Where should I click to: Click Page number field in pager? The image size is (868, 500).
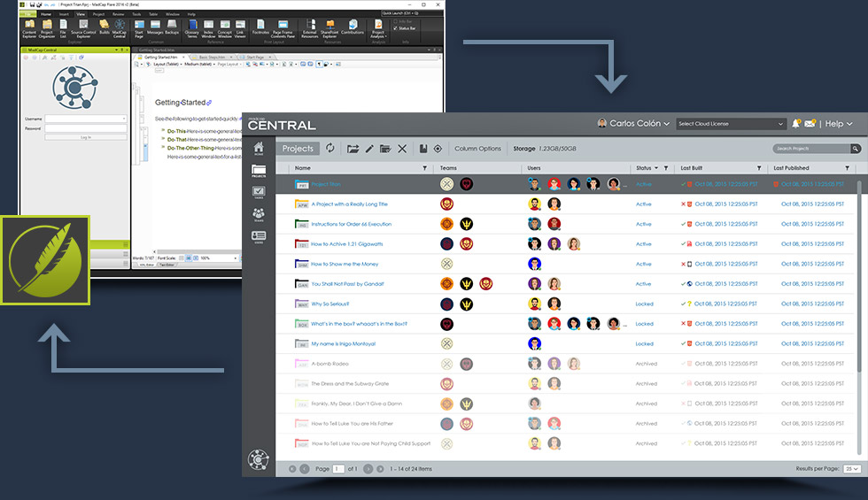click(x=338, y=468)
